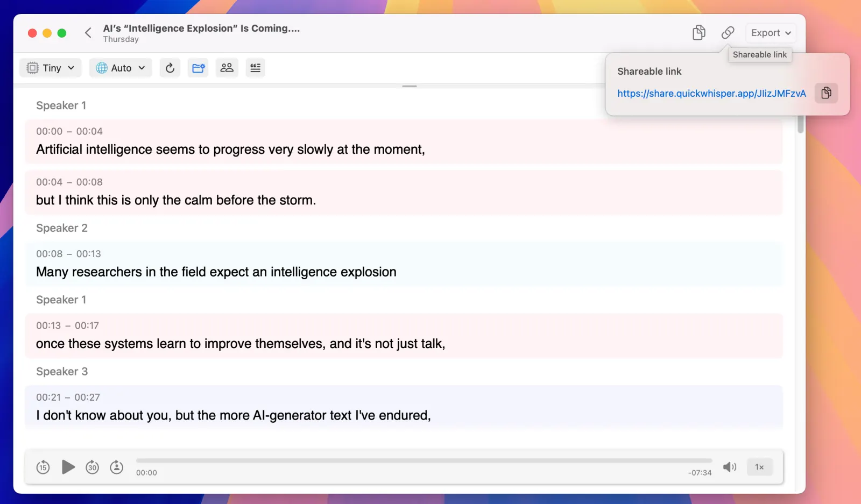Viewport: 861px width, 504px height.
Task: Click the divider drag handle above transcript
Action: [x=410, y=86]
